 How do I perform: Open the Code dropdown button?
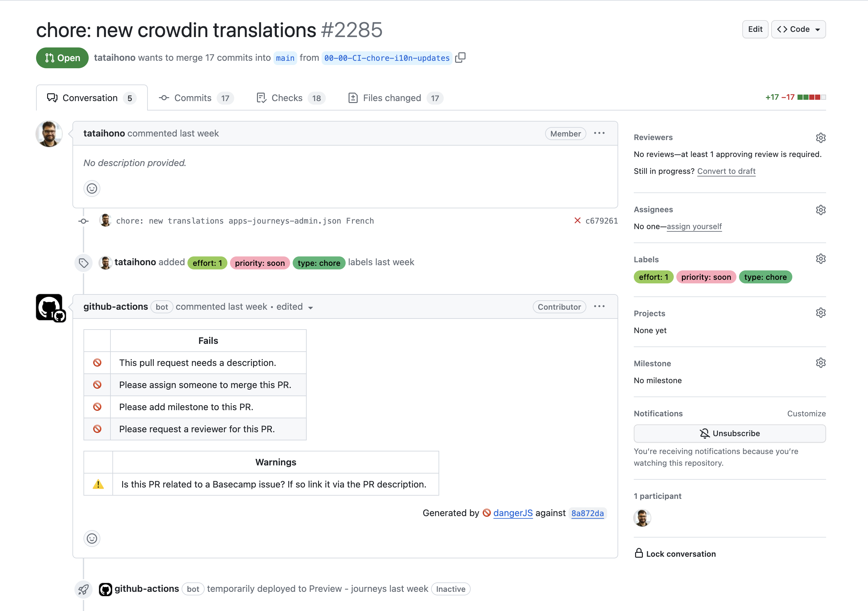click(798, 29)
